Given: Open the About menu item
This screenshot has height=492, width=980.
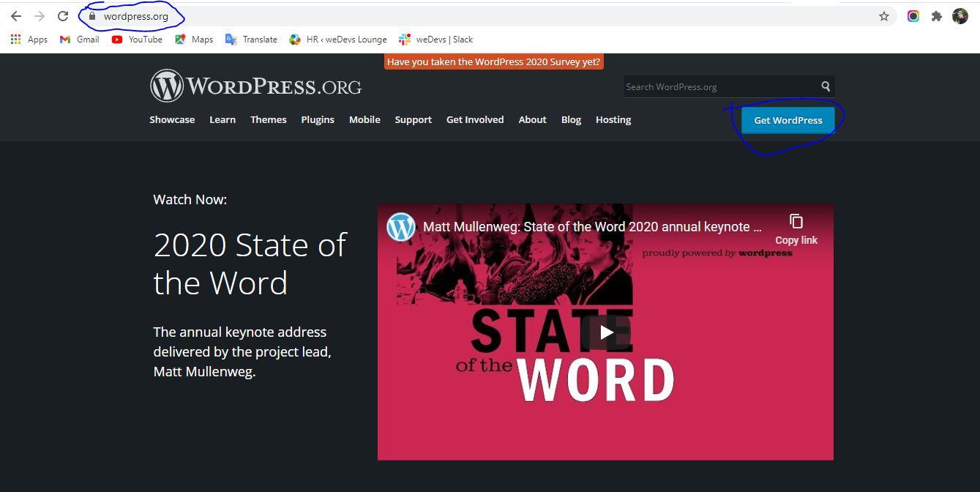Looking at the screenshot, I should (x=533, y=119).
